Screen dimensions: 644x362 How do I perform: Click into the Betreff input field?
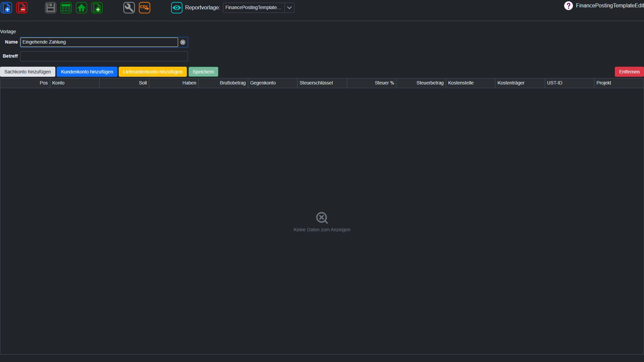click(x=104, y=56)
